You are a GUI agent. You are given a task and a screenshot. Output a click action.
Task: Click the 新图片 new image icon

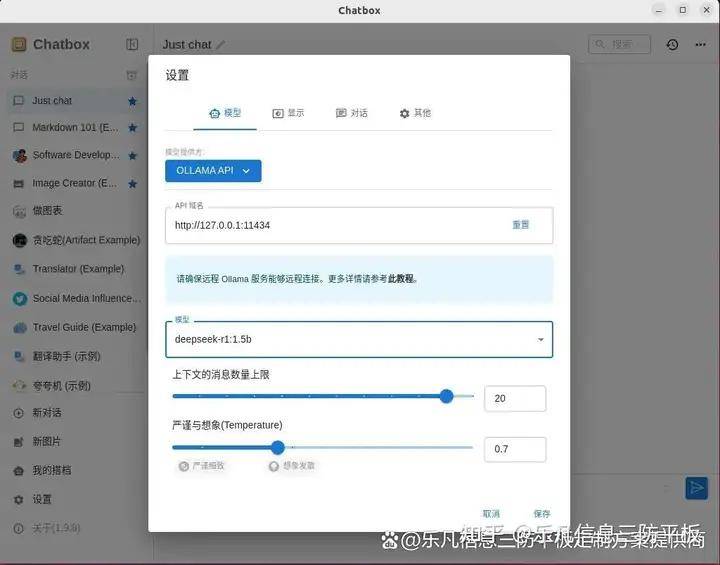click(18, 442)
